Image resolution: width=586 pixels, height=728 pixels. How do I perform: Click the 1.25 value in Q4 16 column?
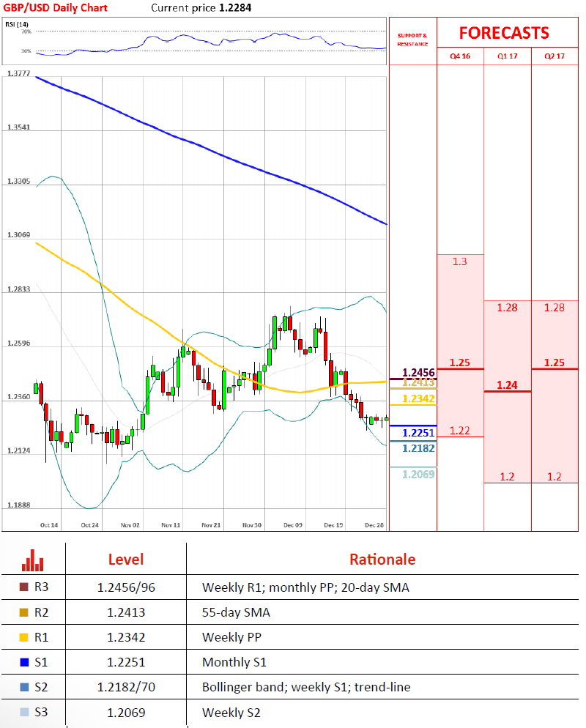coord(460,363)
